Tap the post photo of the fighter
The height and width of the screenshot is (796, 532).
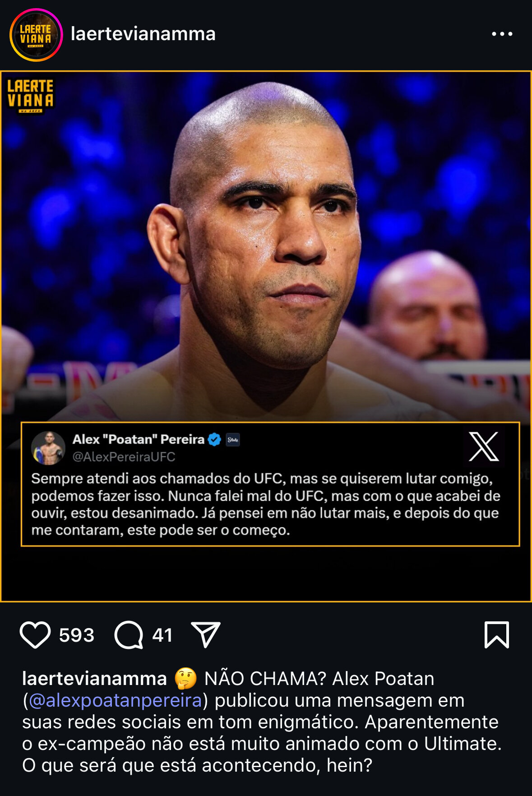(266, 246)
